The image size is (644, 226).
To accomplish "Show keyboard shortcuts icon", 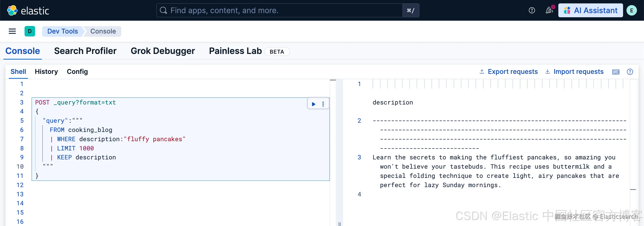I will click(616, 72).
